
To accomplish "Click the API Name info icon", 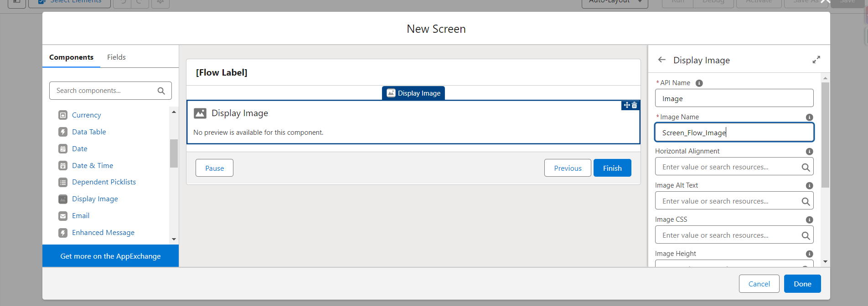I will click(699, 83).
